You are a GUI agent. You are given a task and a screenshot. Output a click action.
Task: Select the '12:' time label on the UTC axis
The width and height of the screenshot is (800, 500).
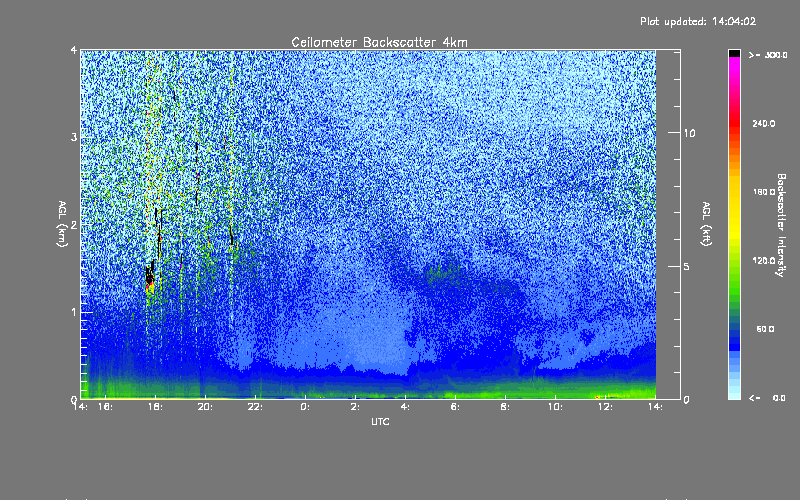coord(605,407)
